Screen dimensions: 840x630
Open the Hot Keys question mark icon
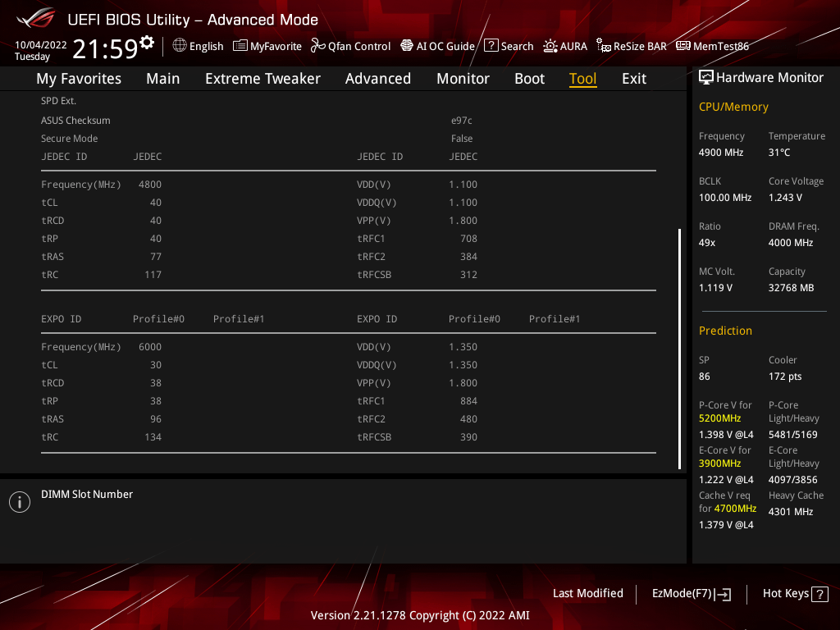pyautogui.click(x=819, y=594)
